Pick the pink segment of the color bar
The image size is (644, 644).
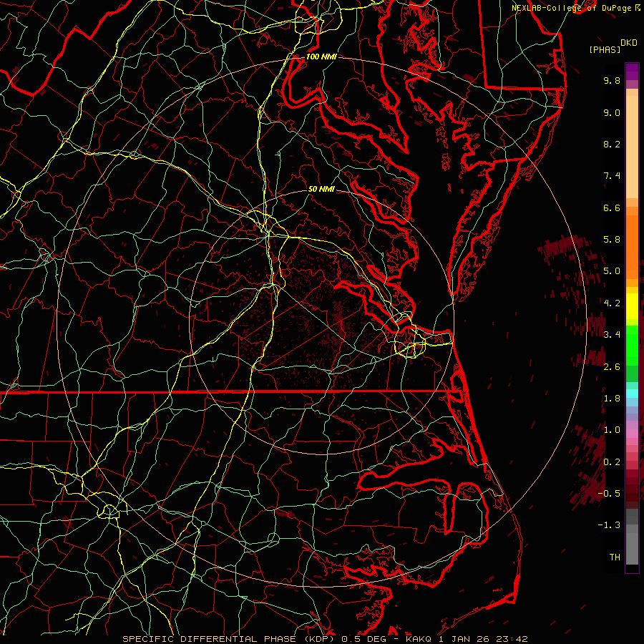(x=632, y=434)
